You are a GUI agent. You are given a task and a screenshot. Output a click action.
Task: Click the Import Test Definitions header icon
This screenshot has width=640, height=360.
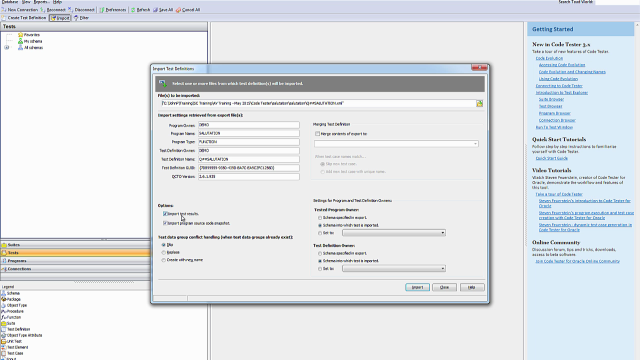(x=163, y=84)
